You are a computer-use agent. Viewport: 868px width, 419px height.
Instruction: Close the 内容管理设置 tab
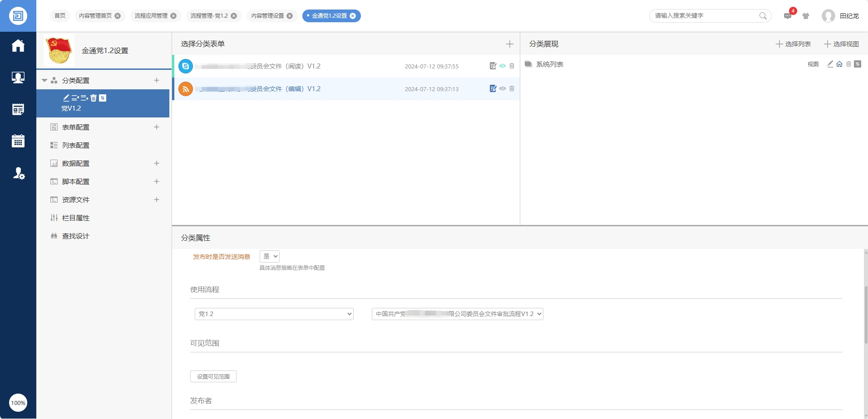click(290, 16)
